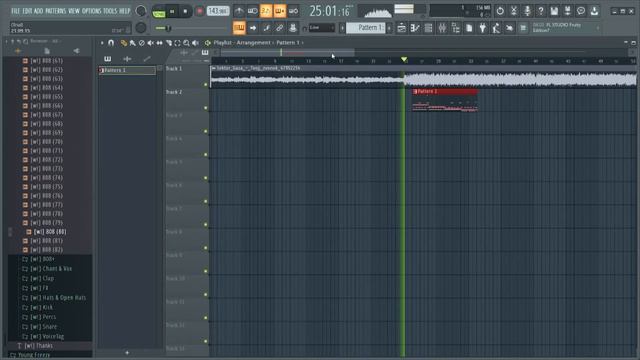
Task: Click the auto-scroll arrow icon
Action: pyautogui.click(x=253, y=28)
